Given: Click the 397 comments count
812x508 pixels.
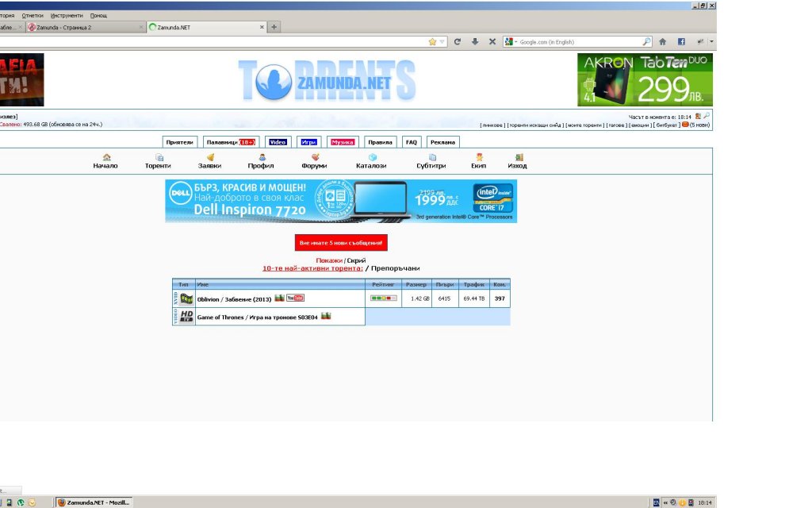Looking at the screenshot, I should [500, 298].
